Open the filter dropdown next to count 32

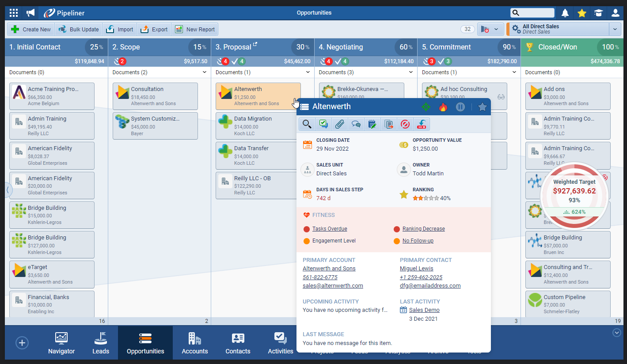tap(490, 29)
